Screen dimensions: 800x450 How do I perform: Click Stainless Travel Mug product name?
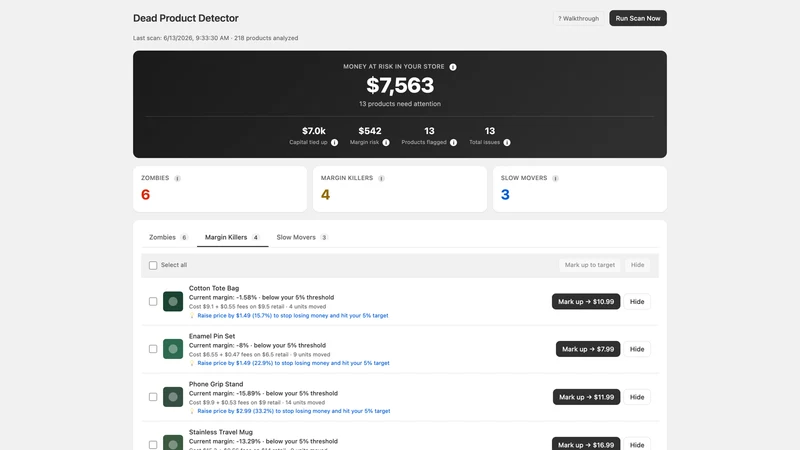click(x=220, y=432)
